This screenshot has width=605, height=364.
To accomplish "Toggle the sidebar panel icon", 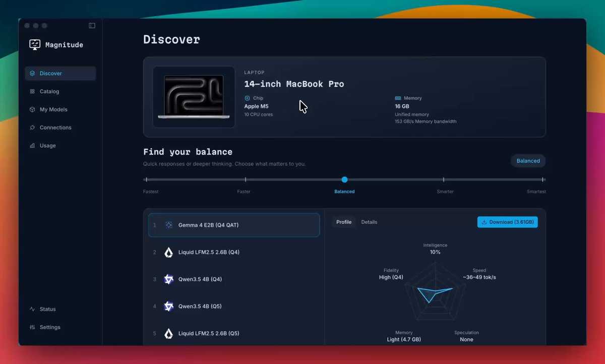I will pos(92,26).
